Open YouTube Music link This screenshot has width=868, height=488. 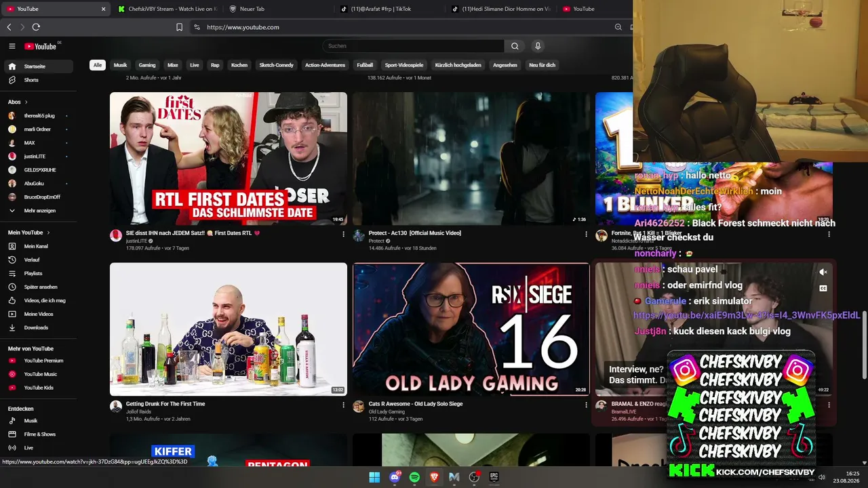(39, 374)
